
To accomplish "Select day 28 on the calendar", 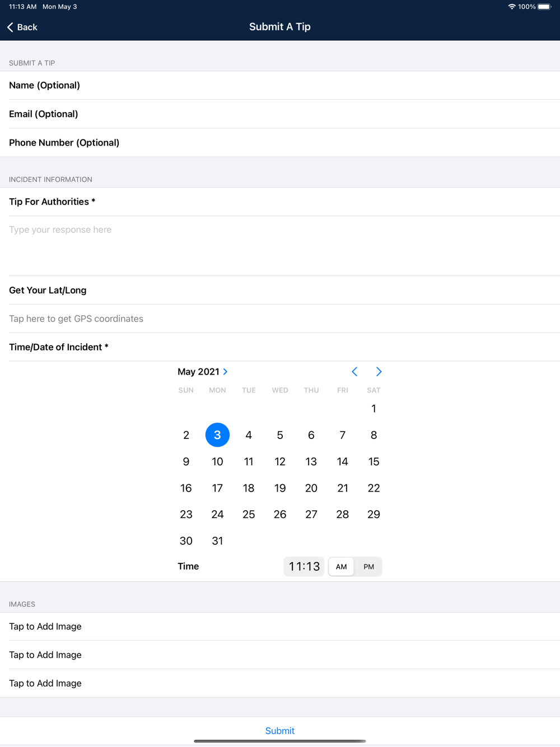I will pyautogui.click(x=343, y=515).
